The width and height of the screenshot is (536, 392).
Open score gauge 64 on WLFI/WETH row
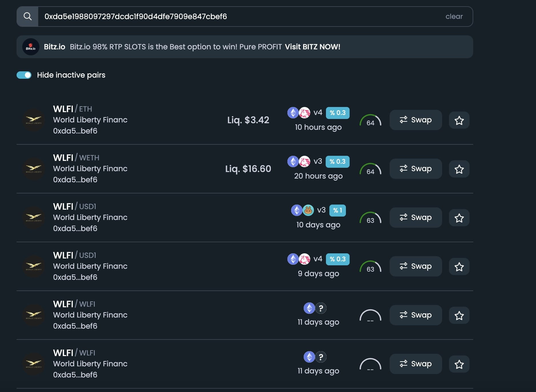click(x=370, y=169)
